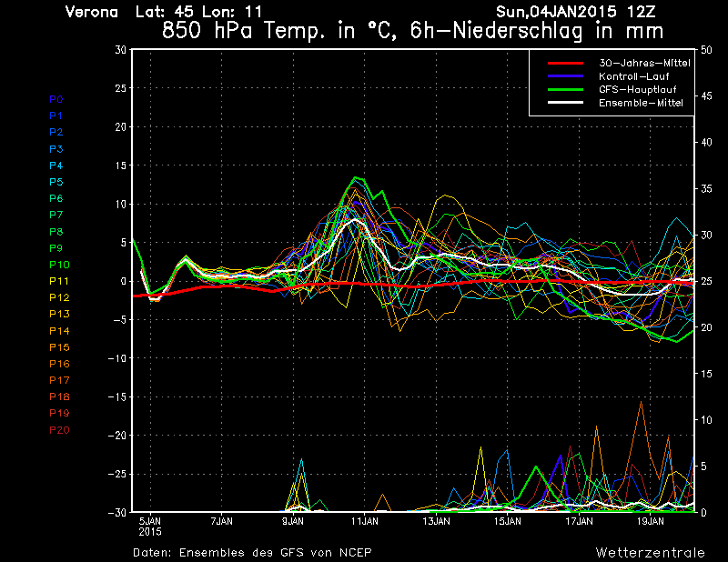Click the 'Daten: Ensembles des GFS von NCEP' credit
Image resolution: width=728 pixels, height=562 pixels.
252,553
